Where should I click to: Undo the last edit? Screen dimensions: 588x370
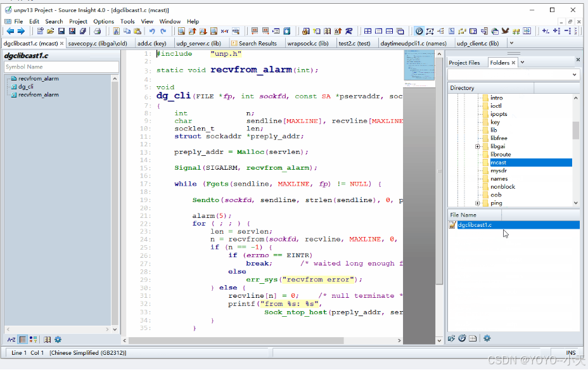click(152, 31)
